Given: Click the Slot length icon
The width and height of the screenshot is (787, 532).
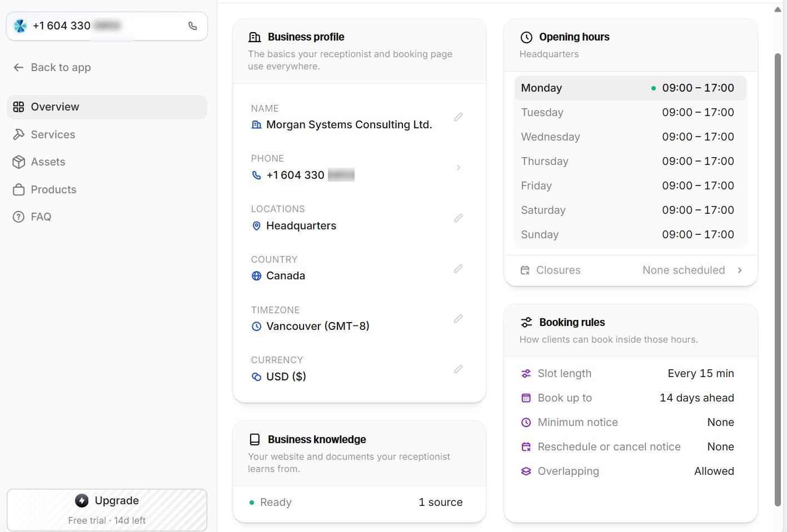Looking at the screenshot, I should [x=526, y=374].
